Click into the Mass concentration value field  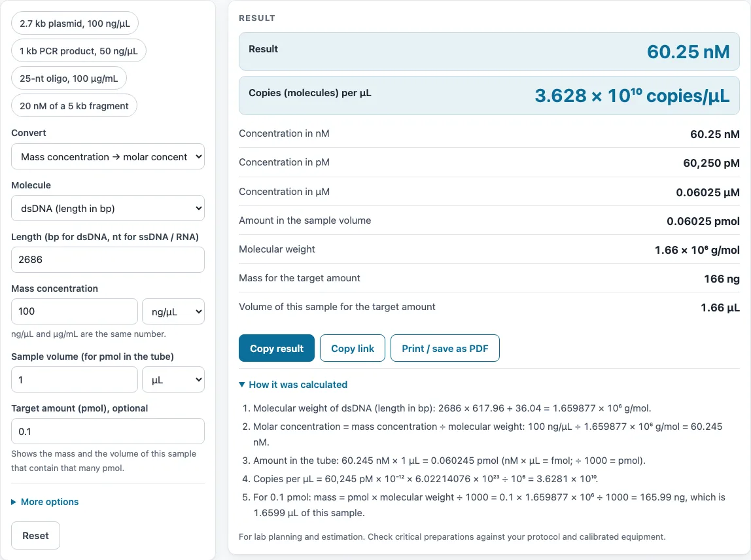click(x=74, y=311)
